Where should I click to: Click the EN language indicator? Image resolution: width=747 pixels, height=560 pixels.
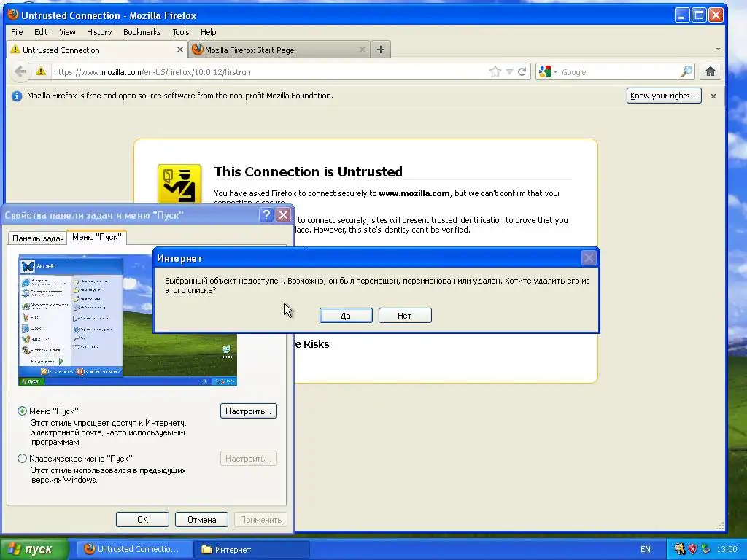coord(645,549)
